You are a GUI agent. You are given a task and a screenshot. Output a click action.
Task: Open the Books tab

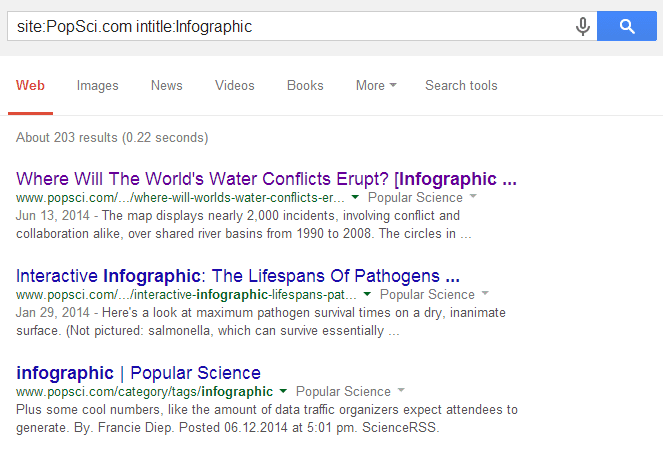coord(305,85)
